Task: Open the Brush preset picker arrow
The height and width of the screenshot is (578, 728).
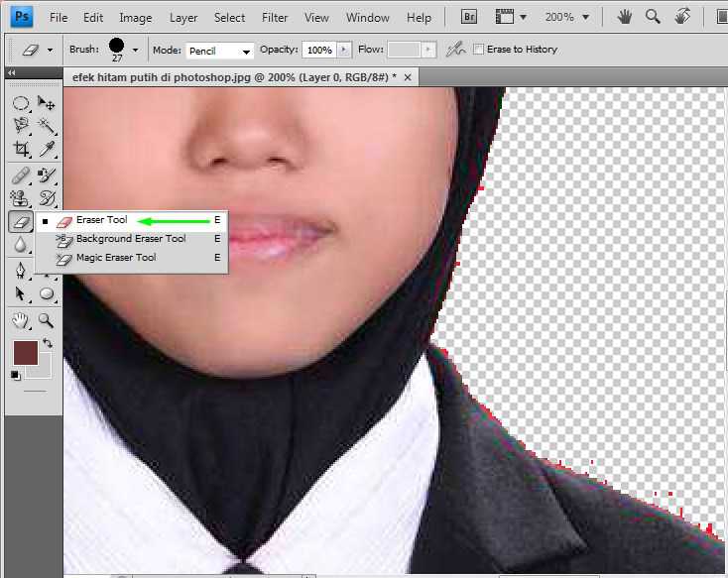Action: [135, 50]
